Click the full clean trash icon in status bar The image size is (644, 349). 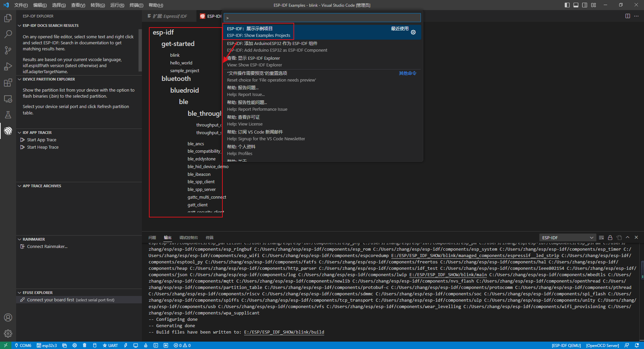pos(85,345)
